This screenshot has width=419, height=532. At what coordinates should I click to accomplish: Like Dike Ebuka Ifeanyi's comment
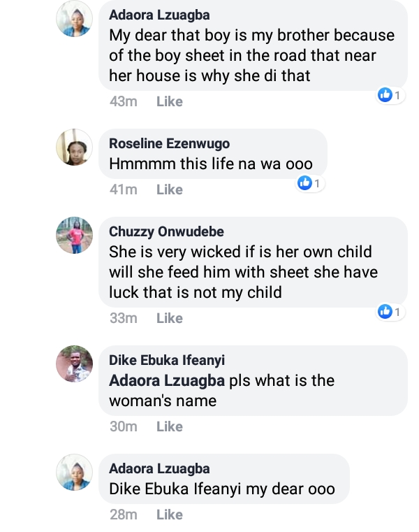[x=169, y=426]
